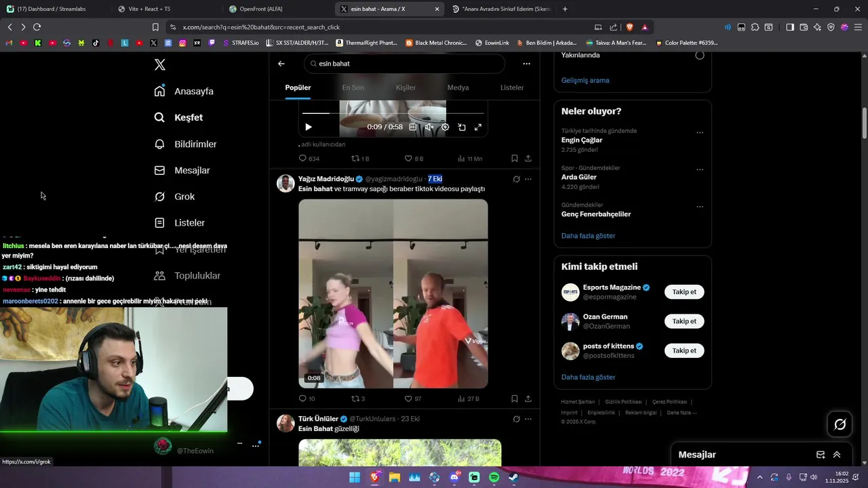Reply to Yağız Madridoğlu post

(x=307, y=399)
